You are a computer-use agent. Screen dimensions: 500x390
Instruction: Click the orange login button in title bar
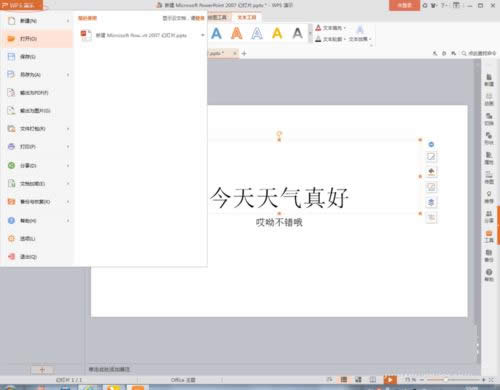point(404,5)
